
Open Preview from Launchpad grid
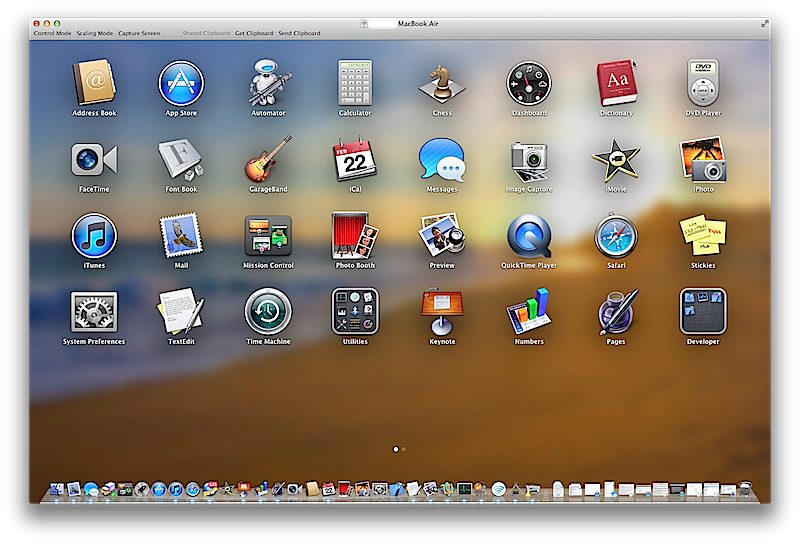(x=442, y=235)
